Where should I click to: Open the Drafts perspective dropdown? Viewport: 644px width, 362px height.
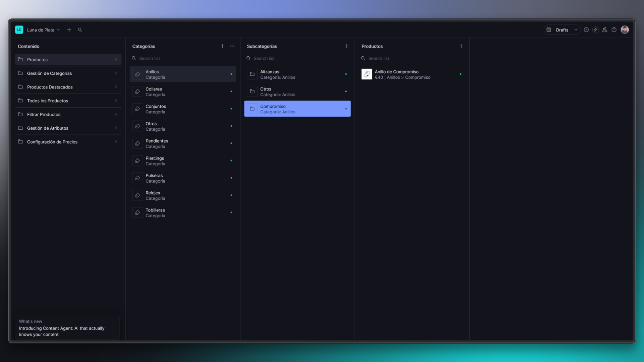[x=565, y=30]
